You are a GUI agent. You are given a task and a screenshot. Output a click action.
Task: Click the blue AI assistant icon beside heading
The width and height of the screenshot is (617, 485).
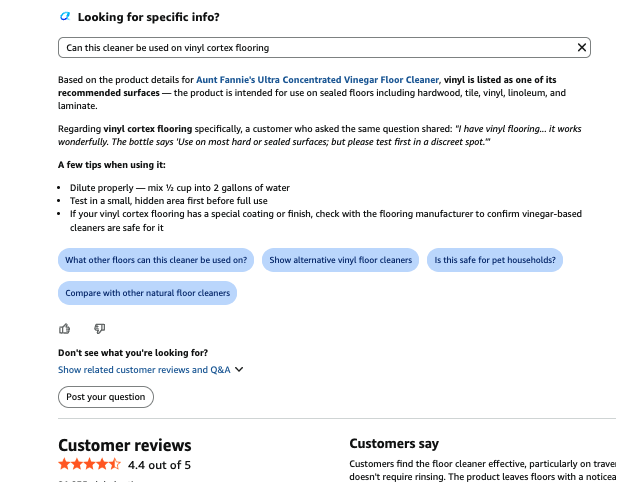(x=65, y=17)
